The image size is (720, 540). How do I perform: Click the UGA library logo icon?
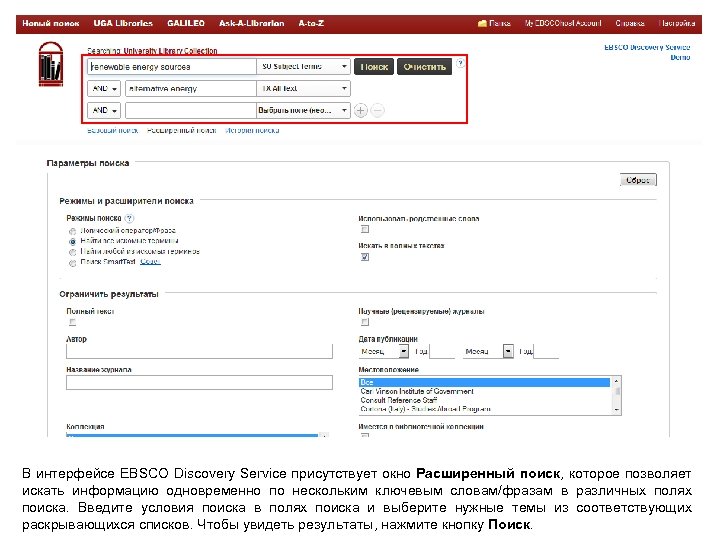[51, 64]
